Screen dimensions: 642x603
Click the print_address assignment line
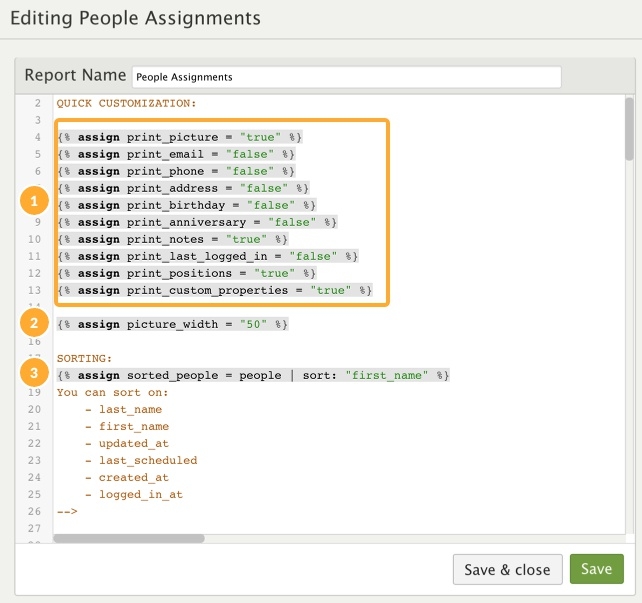coord(183,188)
